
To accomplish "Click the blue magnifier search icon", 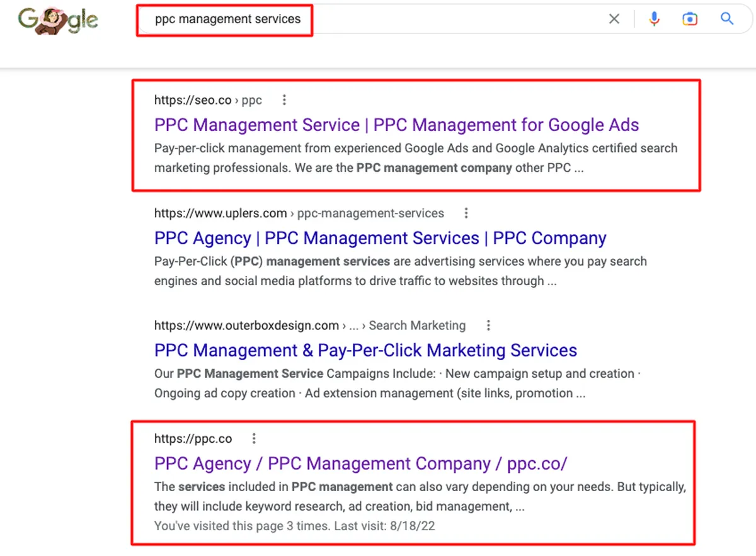I will coord(727,19).
